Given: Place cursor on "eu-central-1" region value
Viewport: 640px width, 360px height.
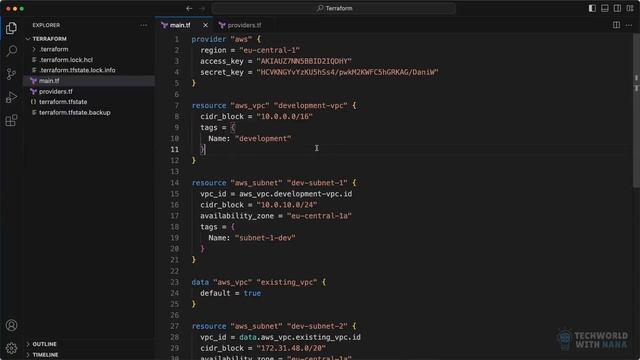Looking at the screenshot, I should [x=269, y=50].
